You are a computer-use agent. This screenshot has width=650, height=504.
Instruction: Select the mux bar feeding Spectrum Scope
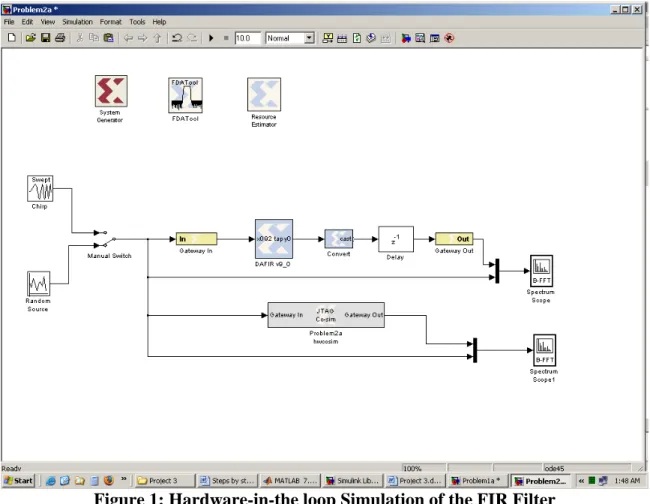(497, 271)
